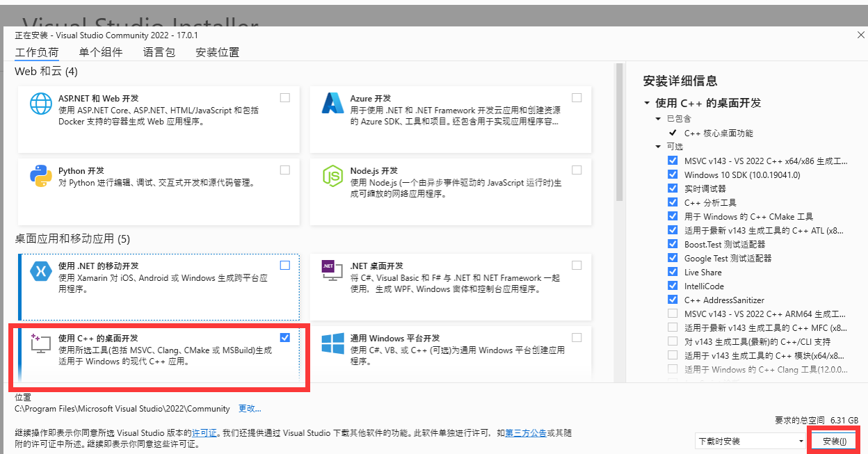This screenshot has width=868, height=454.
Task: Click the workloads list vertical scrollbar
Action: pyautogui.click(x=618, y=132)
